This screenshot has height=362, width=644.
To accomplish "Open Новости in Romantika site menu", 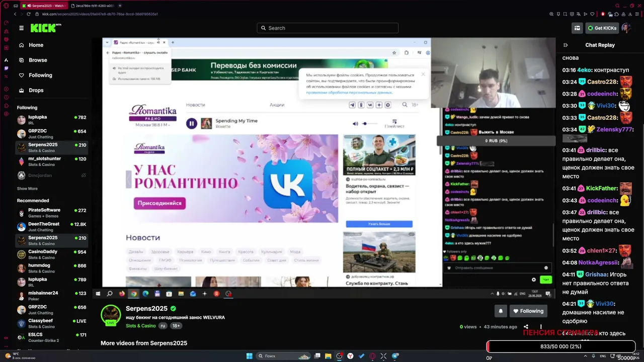I will coord(195,105).
